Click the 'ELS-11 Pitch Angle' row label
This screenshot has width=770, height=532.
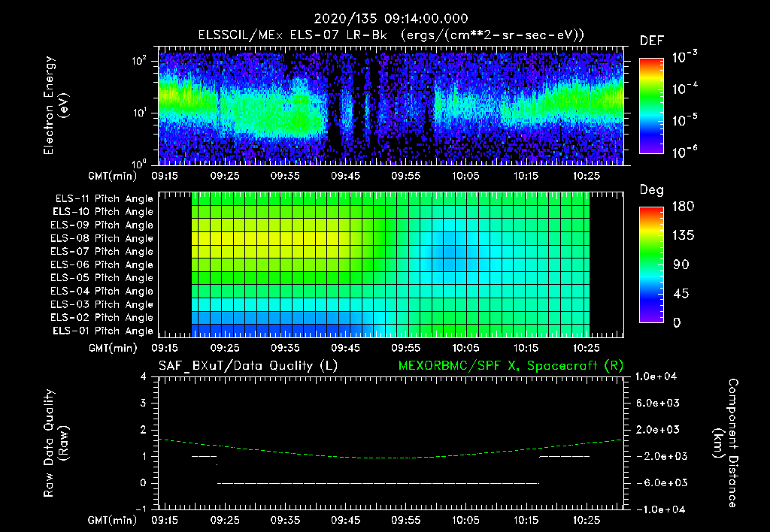click(104, 199)
